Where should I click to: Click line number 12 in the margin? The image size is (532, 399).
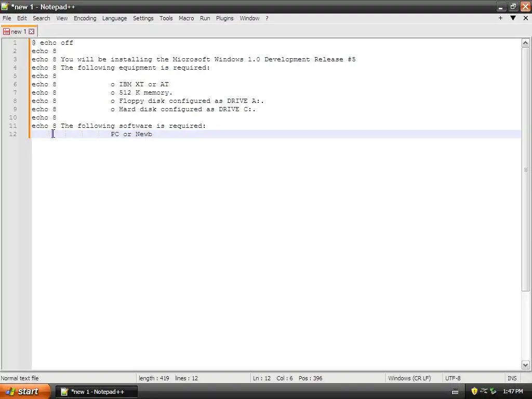(13, 134)
